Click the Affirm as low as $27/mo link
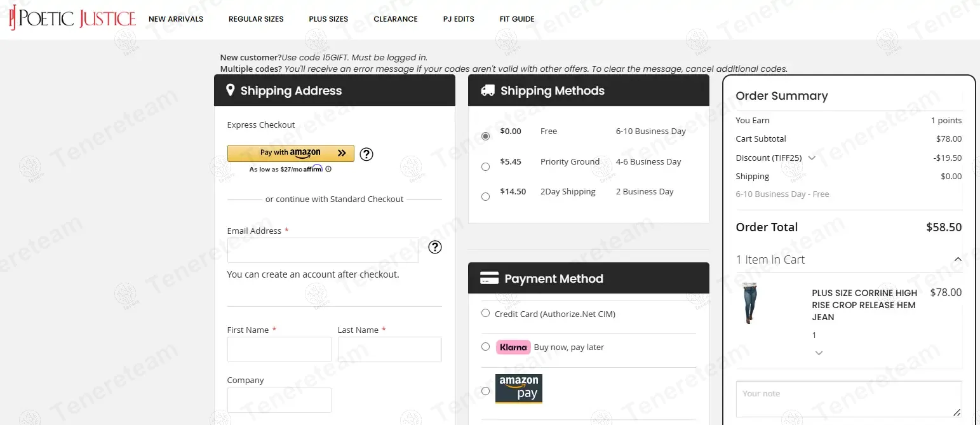Image resolution: width=980 pixels, height=425 pixels. (286, 169)
